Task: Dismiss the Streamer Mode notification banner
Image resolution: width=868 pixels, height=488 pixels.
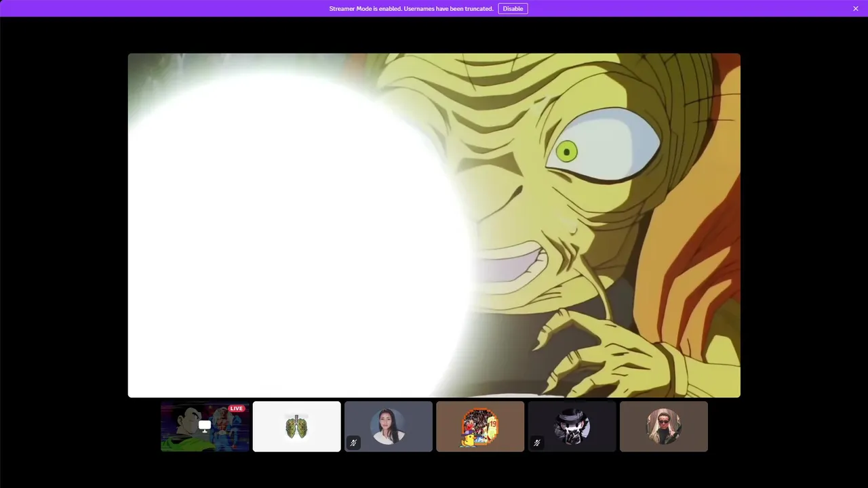Action: 856,9
